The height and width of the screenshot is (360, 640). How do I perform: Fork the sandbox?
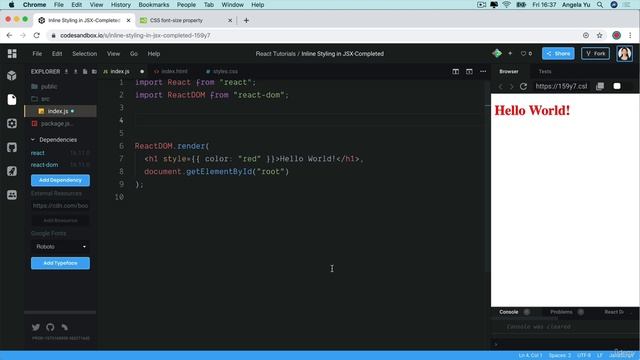[596, 53]
